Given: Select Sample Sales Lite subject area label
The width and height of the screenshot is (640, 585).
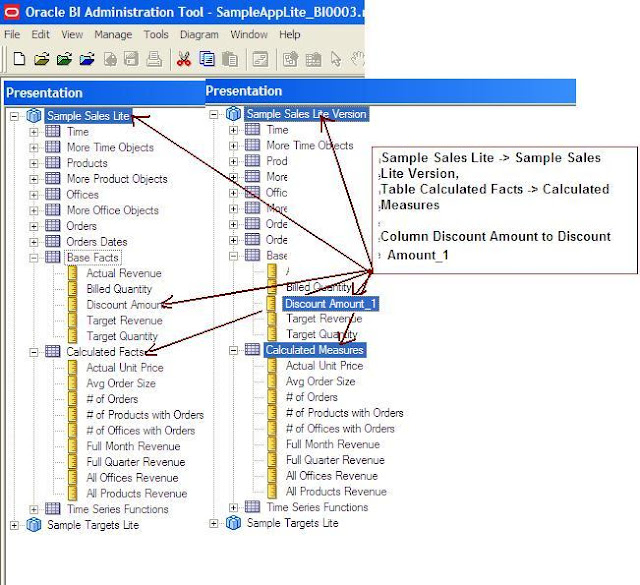Looking at the screenshot, I should pyautogui.click(x=88, y=116).
